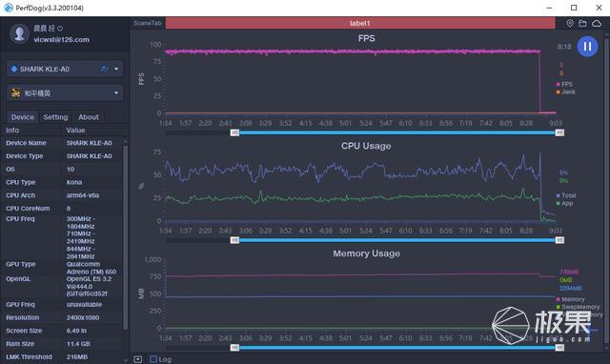The width and height of the screenshot is (610, 364).
Task: Click the CPU Usage right range slider handle
Action: point(559,240)
